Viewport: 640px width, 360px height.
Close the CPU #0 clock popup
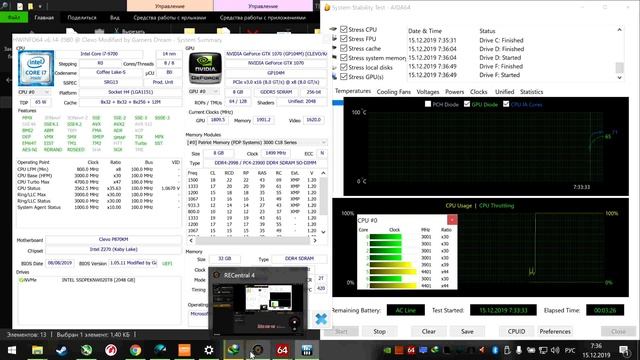coord(452,220)
